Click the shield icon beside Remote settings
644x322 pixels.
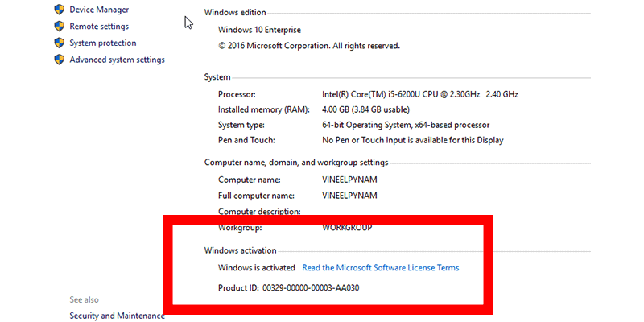59,27
